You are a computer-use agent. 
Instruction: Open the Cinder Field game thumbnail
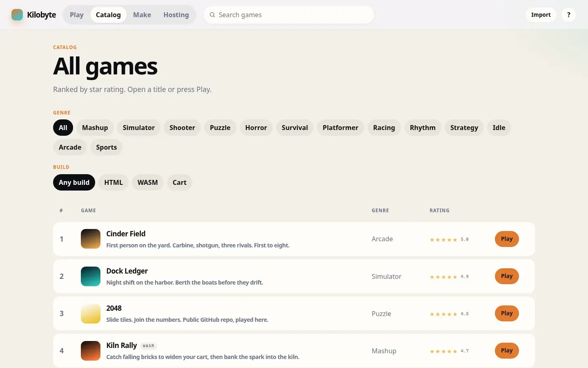pos(91,239)
